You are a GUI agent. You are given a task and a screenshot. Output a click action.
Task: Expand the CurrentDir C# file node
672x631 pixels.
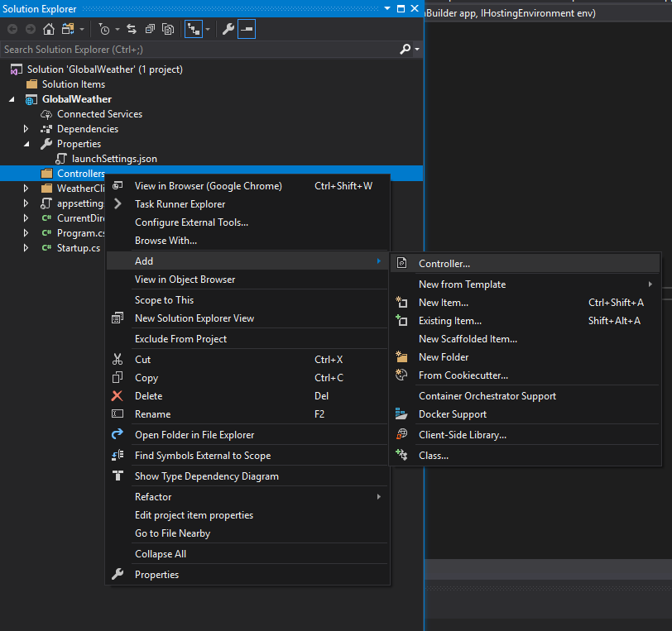[x=26, y=218]
